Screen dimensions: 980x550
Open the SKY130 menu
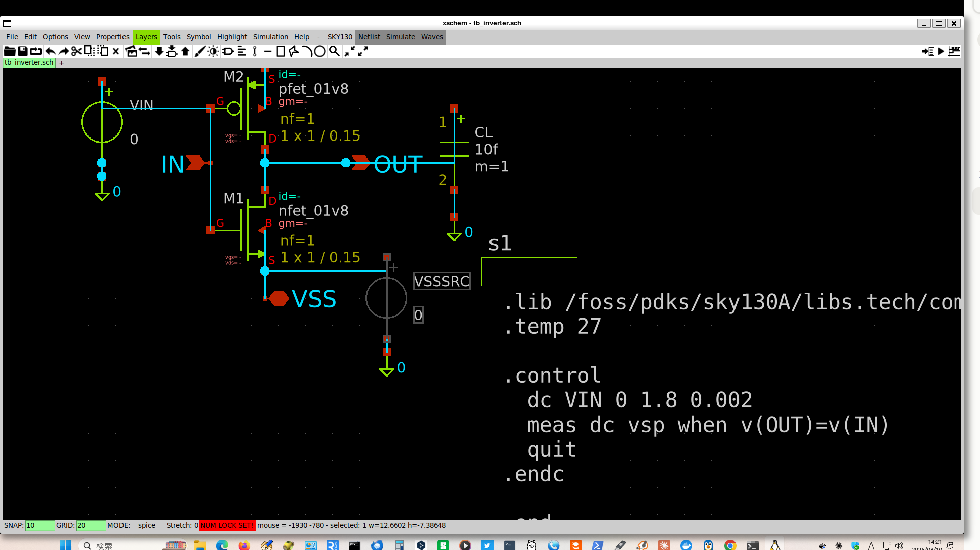[x=340, y=37]
